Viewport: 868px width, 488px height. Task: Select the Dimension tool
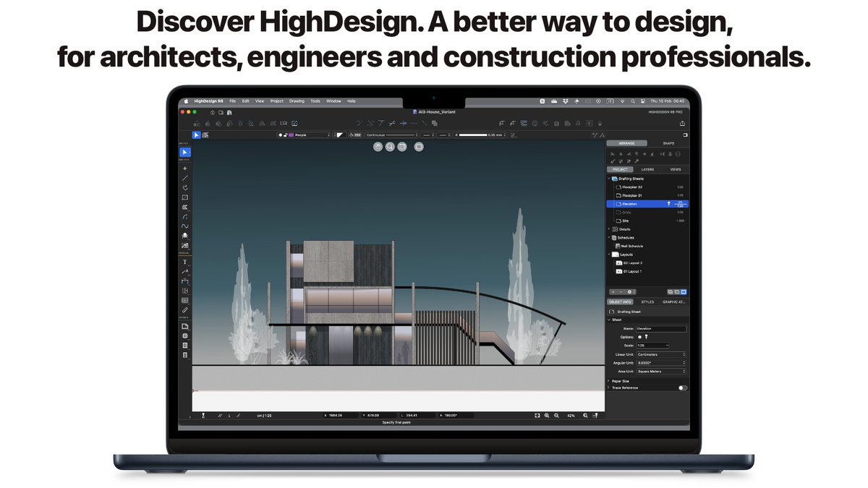[185, 281]
